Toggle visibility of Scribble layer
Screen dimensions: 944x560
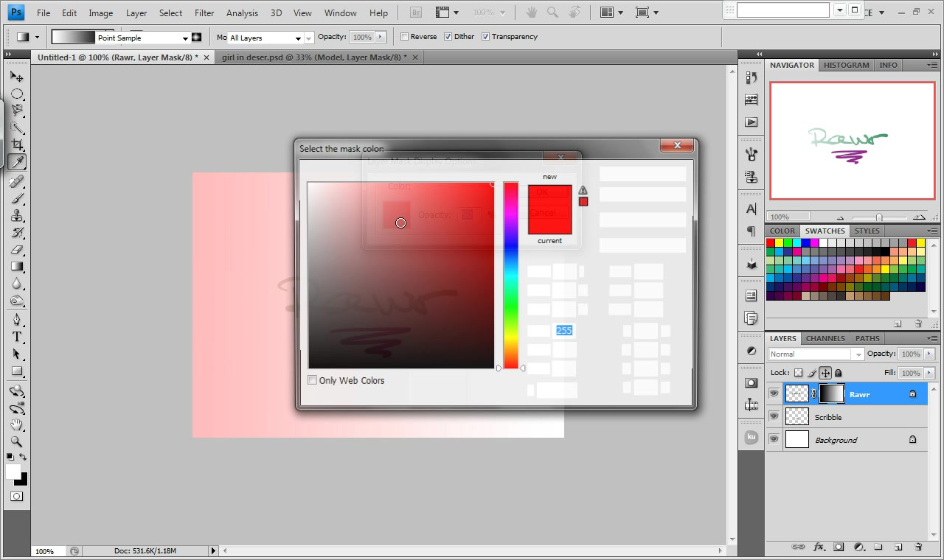(774, 416)
